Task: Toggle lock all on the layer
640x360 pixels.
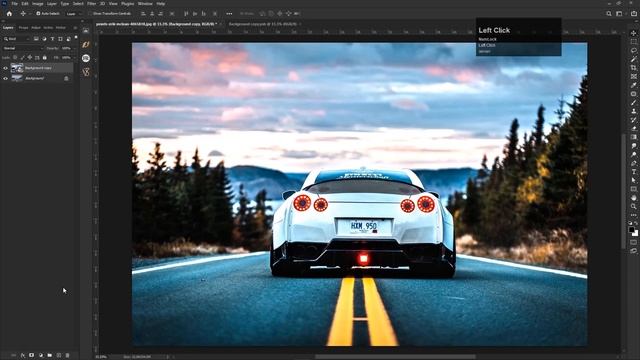Action: pos(44,58)
